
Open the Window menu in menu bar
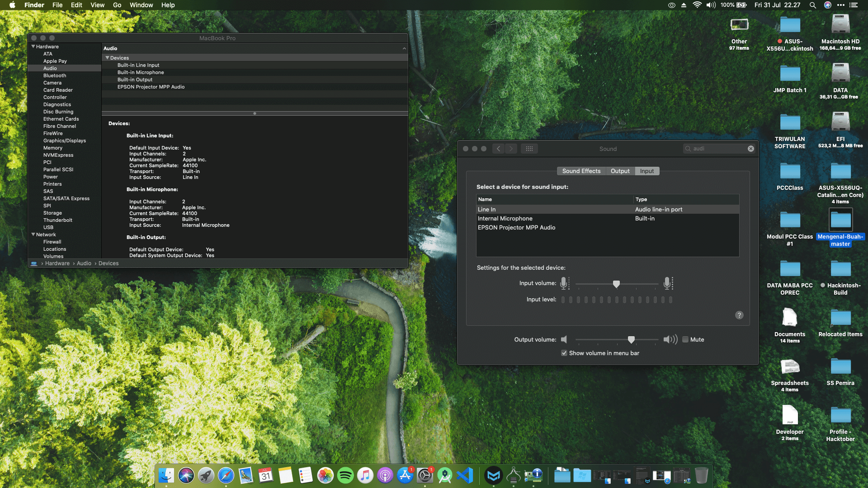click(x=141, y=5)
